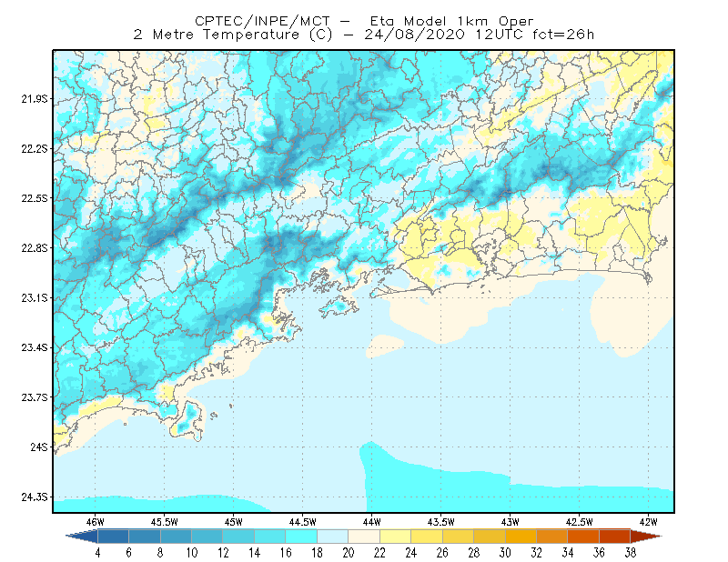Click the colorbar tick label '38'
Screen dimensions: 728x562
coord(630,553)
